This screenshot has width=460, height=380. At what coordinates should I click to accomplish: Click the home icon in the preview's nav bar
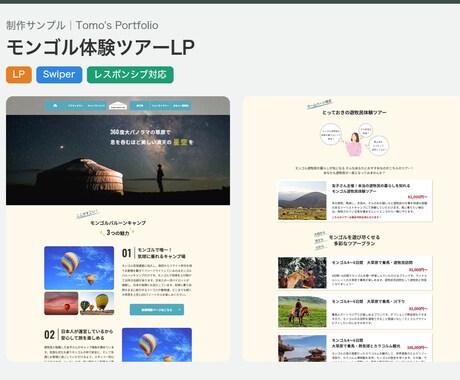click(x=55, y=105)
